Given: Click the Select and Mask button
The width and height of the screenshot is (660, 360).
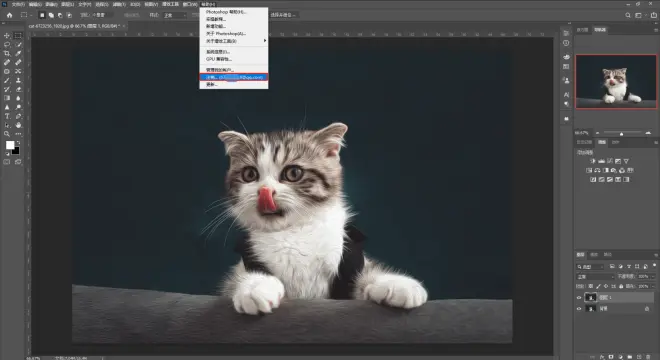Looking at the screenshot, I should tap(283, 15).
